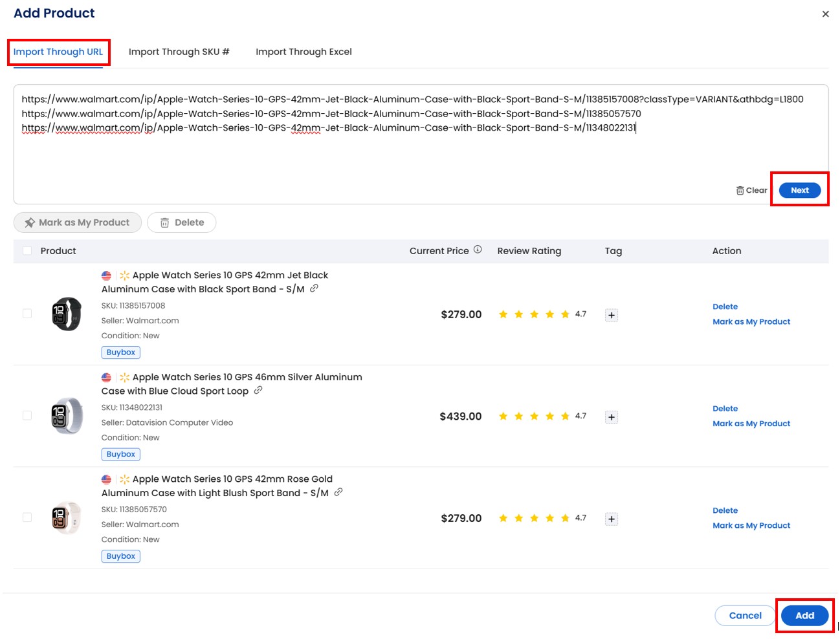Click SKU: 11385057570 text
This screenshot has height=639, width=840.
[x=134, y=510]
